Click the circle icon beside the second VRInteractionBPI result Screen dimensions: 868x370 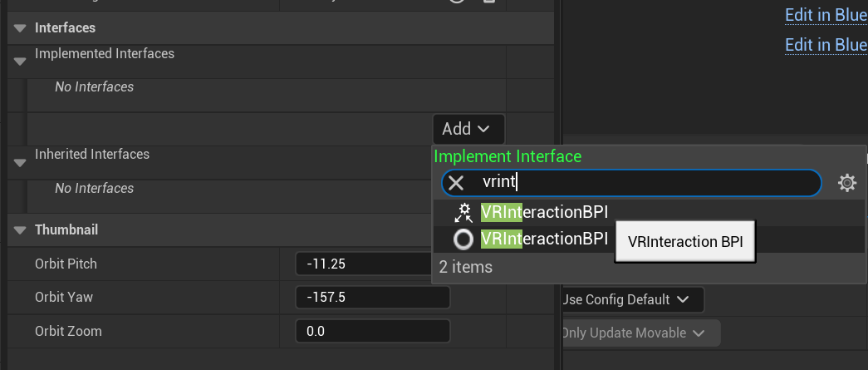pyautogui.click(x=463, y=239)
